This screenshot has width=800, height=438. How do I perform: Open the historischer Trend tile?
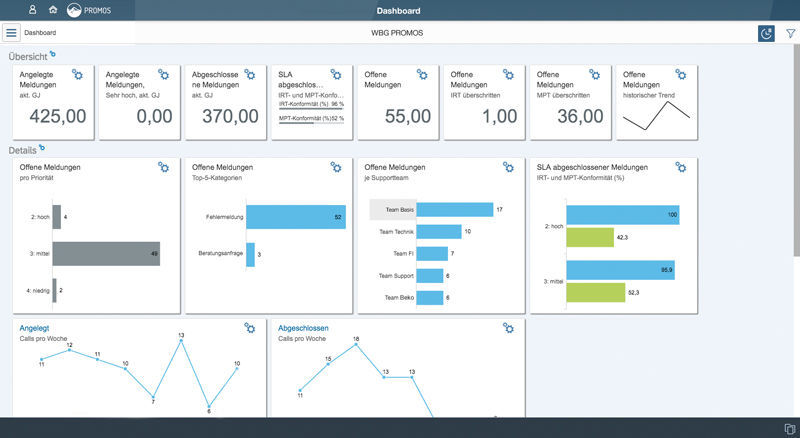click(x=654, y=105)
